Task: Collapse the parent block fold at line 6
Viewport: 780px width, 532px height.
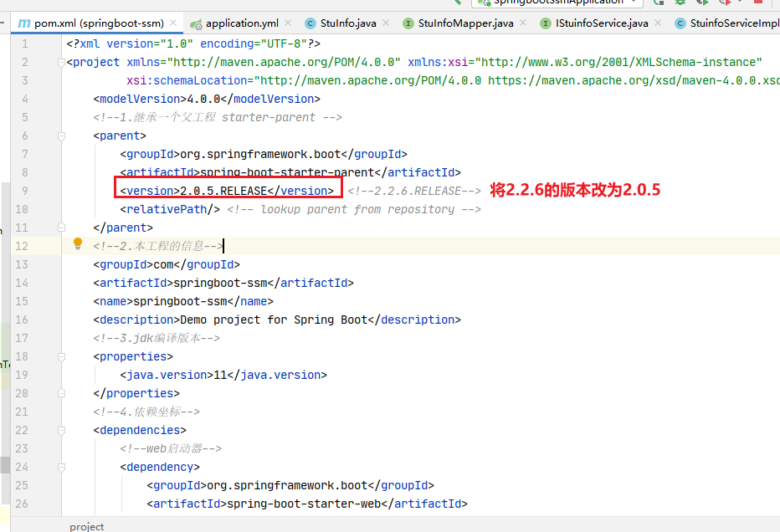Action: [60, 136]
